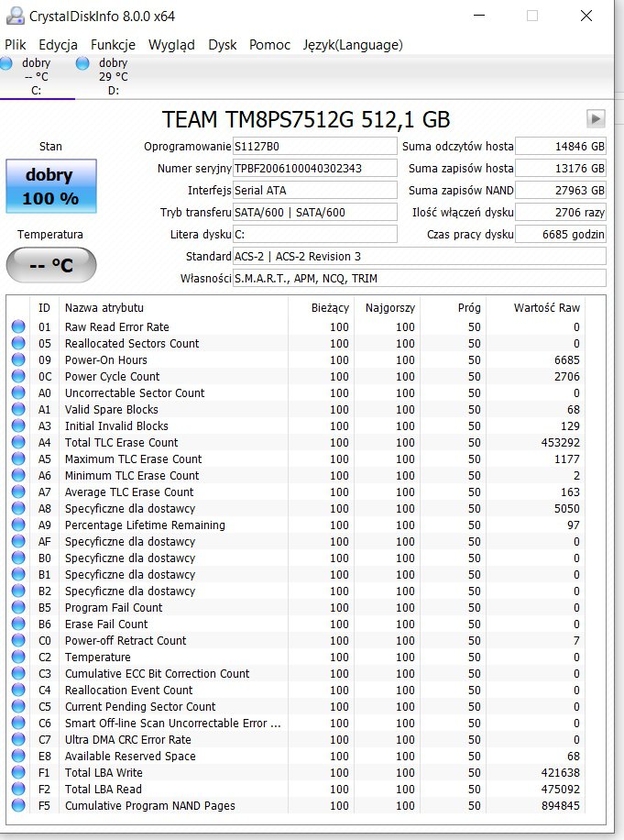This screenshot has width=624, height=840.
Task: Click status icon for Initial Invalid Blocks
Action: [x=18, y=426]
